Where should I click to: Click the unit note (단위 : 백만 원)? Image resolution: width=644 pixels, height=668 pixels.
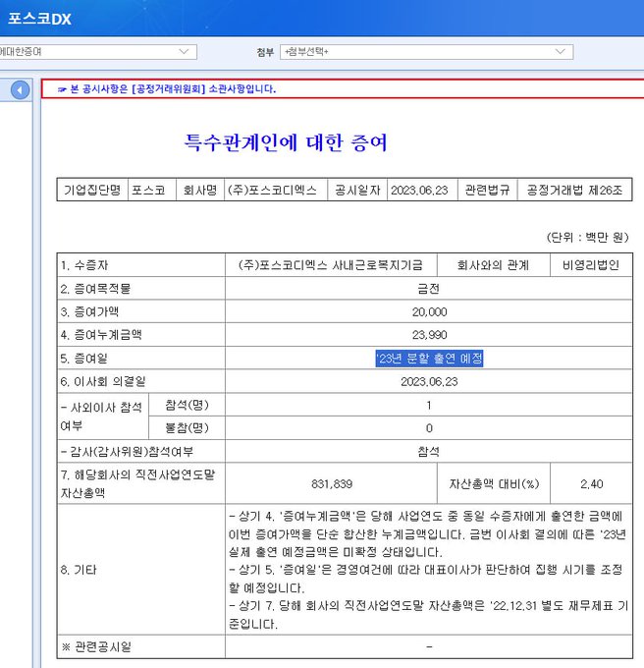[587, 238]
